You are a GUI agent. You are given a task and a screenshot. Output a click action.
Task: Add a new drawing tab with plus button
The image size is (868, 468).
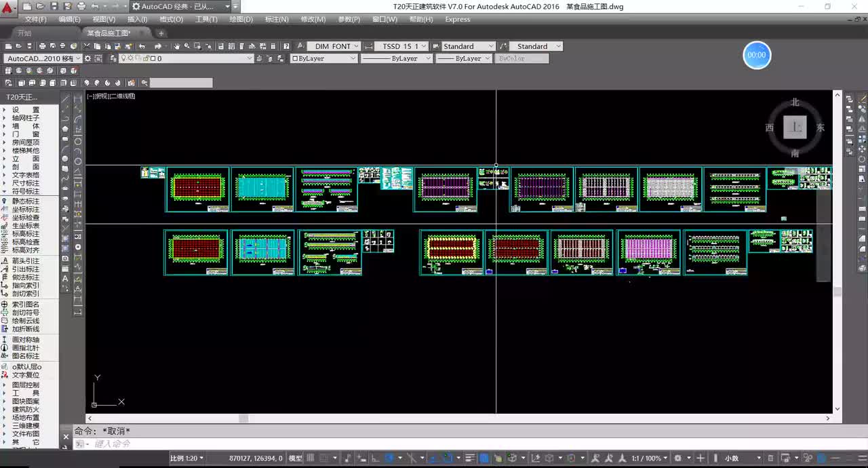tap(161, 33)
